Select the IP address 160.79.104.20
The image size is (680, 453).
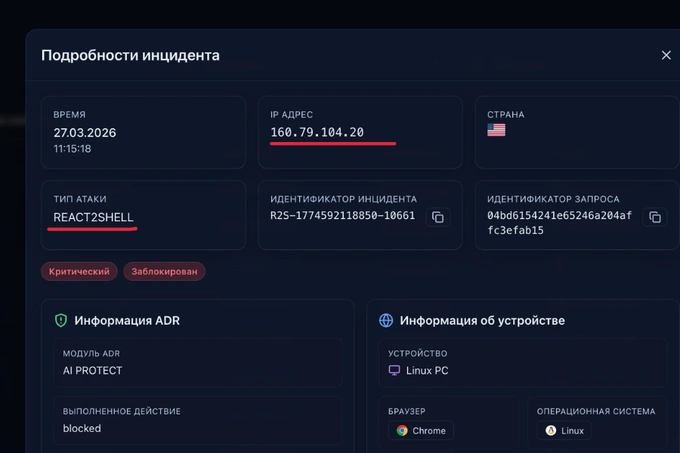pos(317,132)
